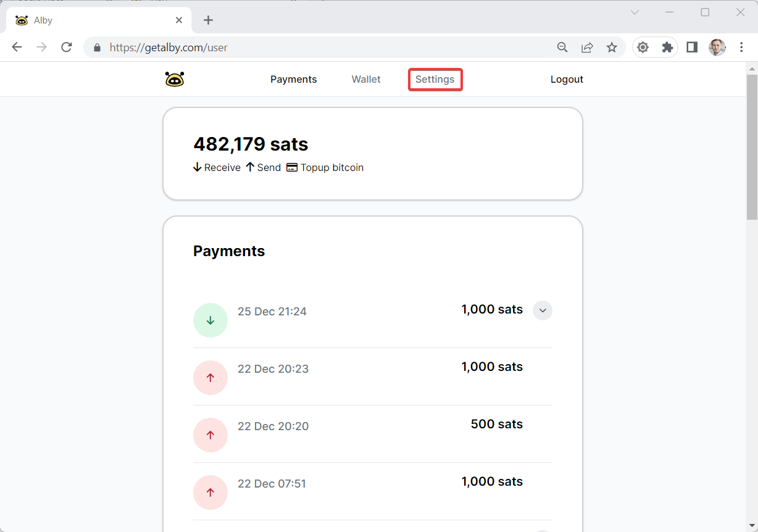Click the 22 Dec 20:20 timestamp

(273, 426)
